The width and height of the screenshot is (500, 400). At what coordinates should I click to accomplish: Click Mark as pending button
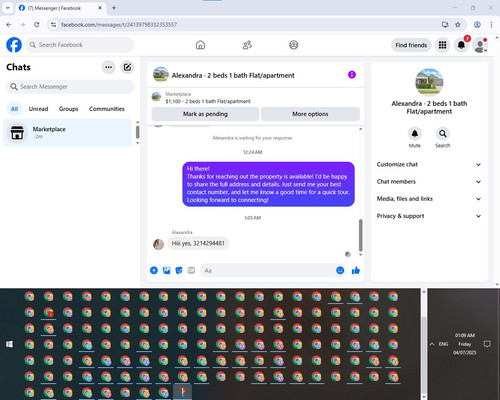[x=205, y=114]
